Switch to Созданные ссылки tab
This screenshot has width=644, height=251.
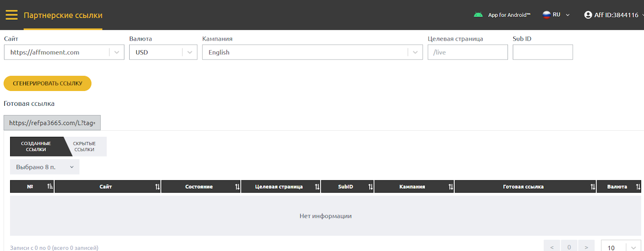click(36, 146)
